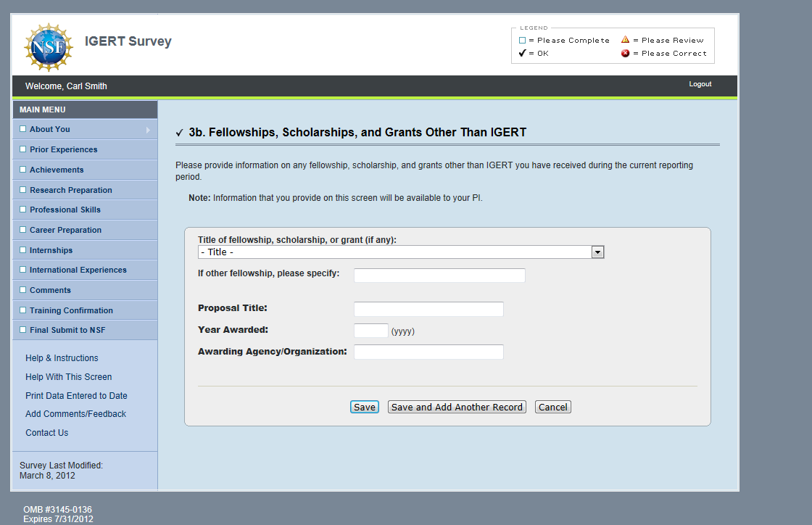The image size is (812, 525).
Task: Open Help With This Screen link
Action: pyautogui.click(x=68, y=377)
